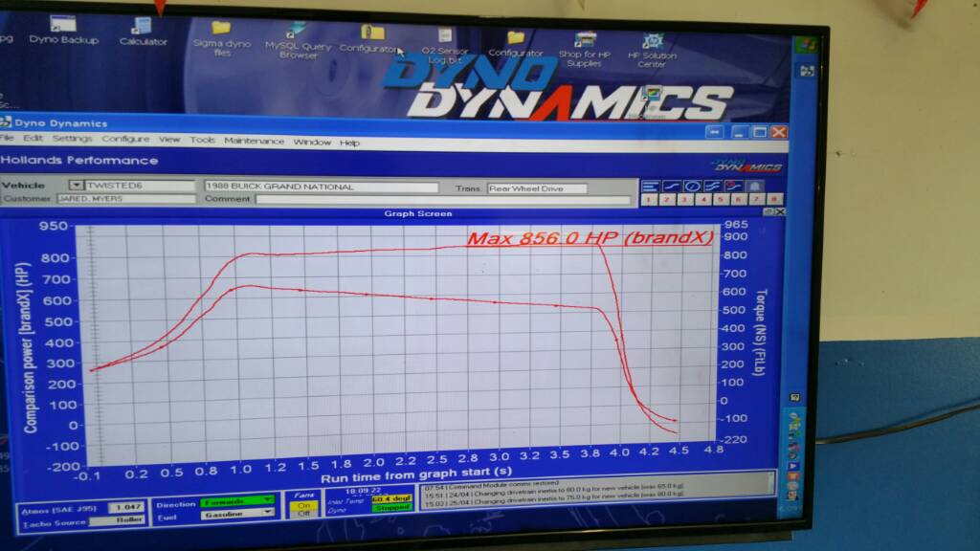Select the single-curve graph toolbar icon
Viewport: 980px width, 551px height.
[x=671, y=187]
